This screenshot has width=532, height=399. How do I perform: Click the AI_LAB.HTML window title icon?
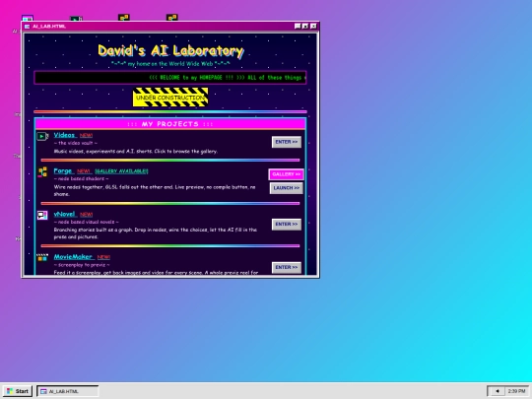pos(27,27)
